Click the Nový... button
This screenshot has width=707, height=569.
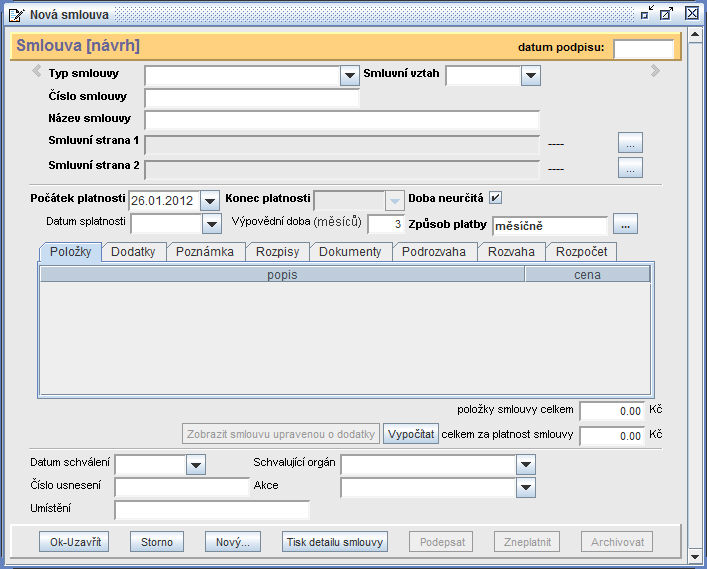point(233,542)
